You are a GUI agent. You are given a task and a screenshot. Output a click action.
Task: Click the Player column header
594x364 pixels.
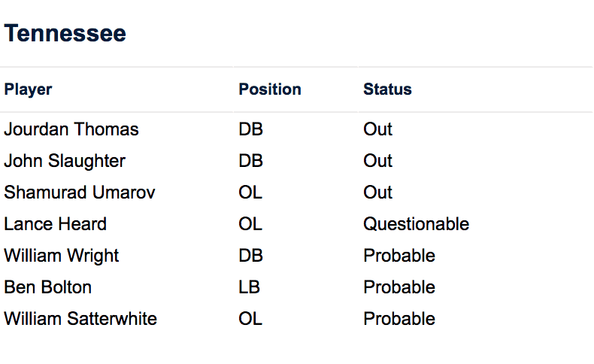click(29, 89)
